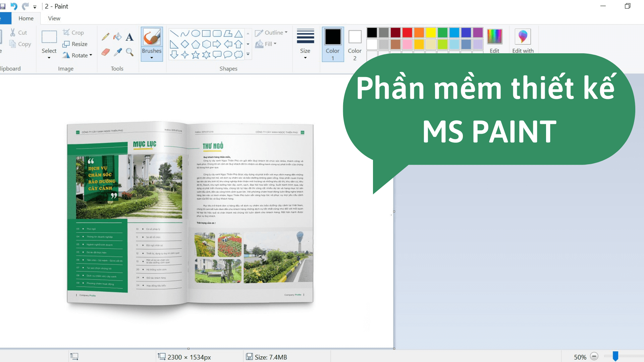Viewport: 644px width, 362px height.
Task: Select the Magnifier tool
Action: 129,52
